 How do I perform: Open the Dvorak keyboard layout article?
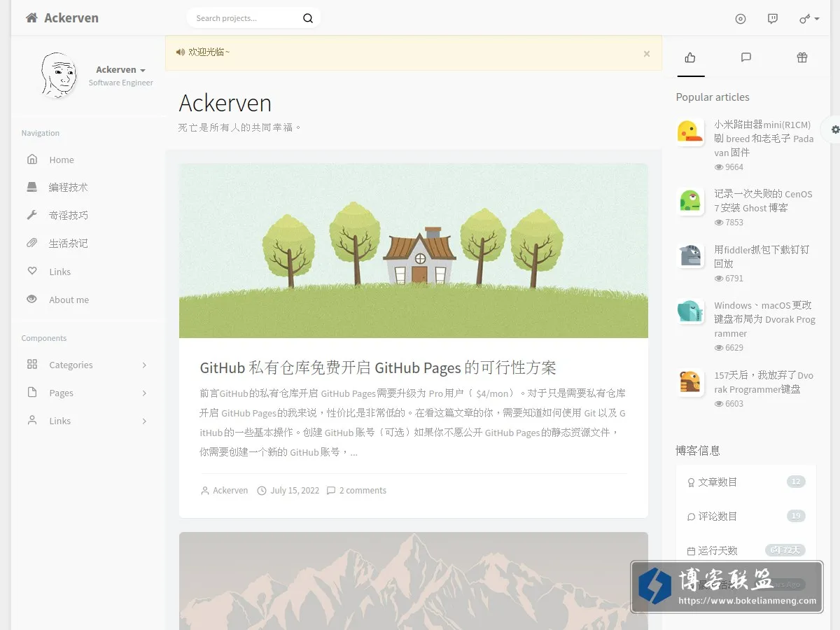click(764, 319)
